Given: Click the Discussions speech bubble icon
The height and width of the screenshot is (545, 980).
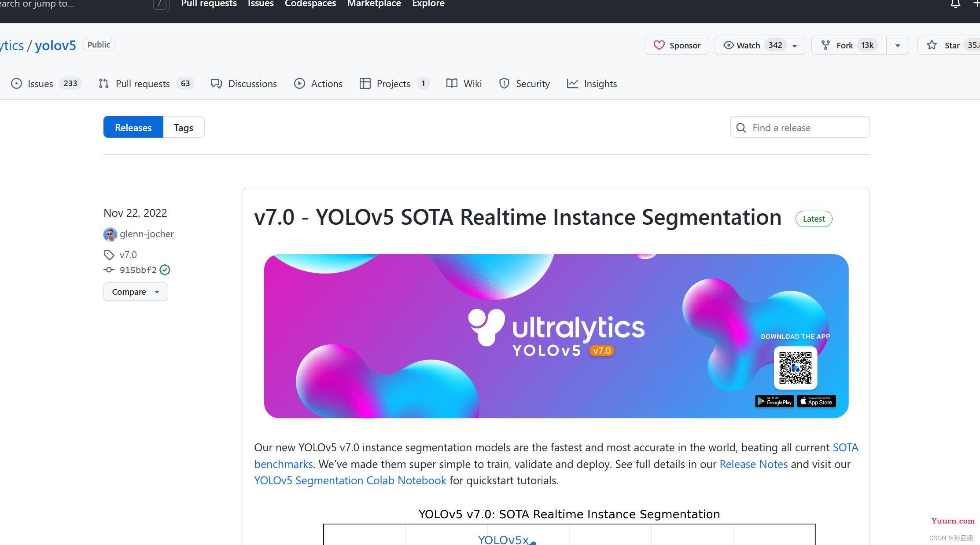Looking at the screenshot, I should tap(216, 84).
